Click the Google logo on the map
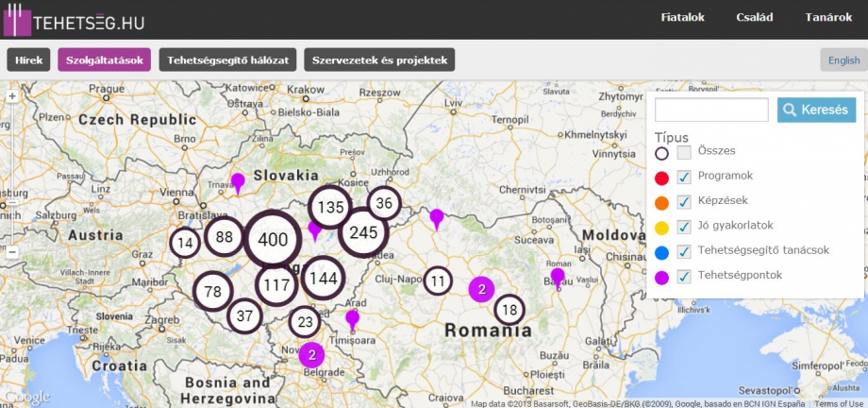 26,398
